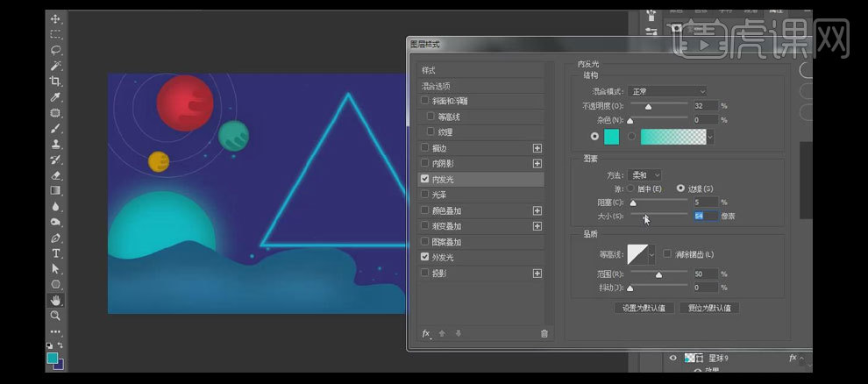
Task: Open the 渐变叠加 settings
Action: click(446, 226)
